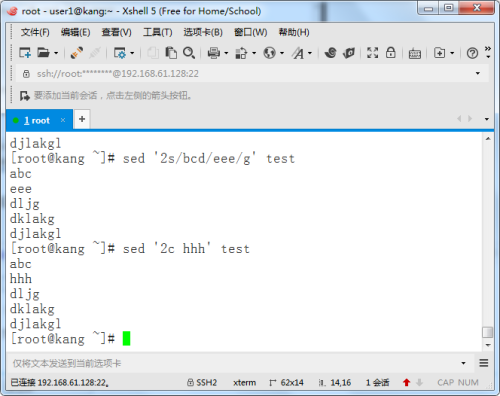Click the globe encoding icon

(x=269, y=53)
